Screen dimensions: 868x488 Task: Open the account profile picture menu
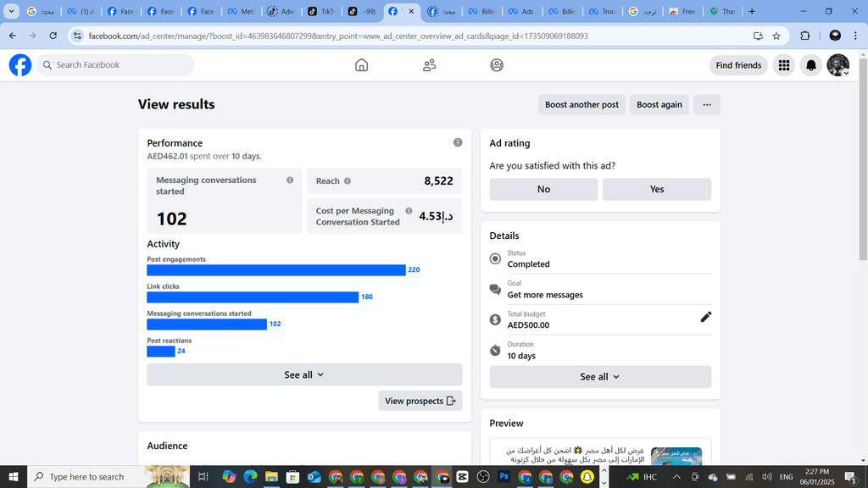coord(838,64)
